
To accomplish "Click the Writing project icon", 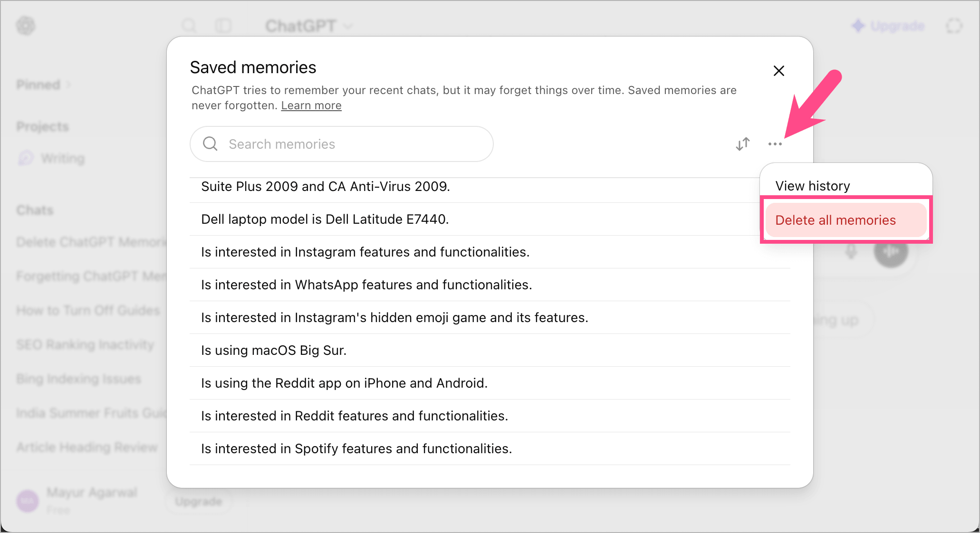I will click(x=26, y=158).
